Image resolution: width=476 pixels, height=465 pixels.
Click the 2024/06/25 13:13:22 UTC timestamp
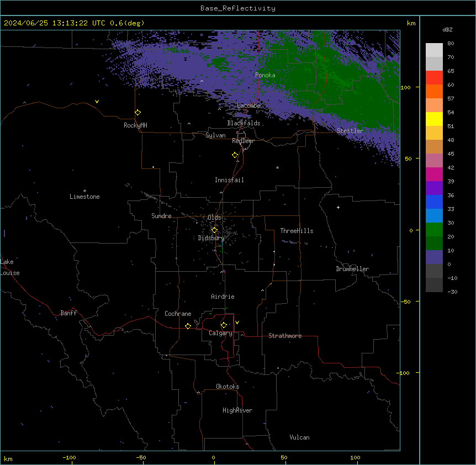coord(55,23)
